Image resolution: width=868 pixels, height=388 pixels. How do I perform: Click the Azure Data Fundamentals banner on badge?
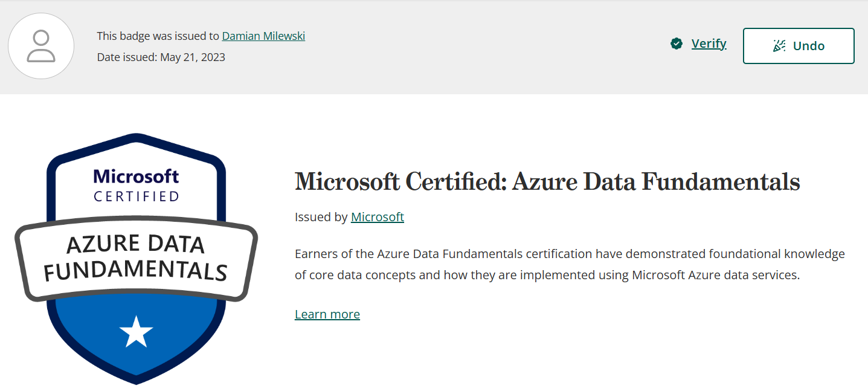coord(136,259)
